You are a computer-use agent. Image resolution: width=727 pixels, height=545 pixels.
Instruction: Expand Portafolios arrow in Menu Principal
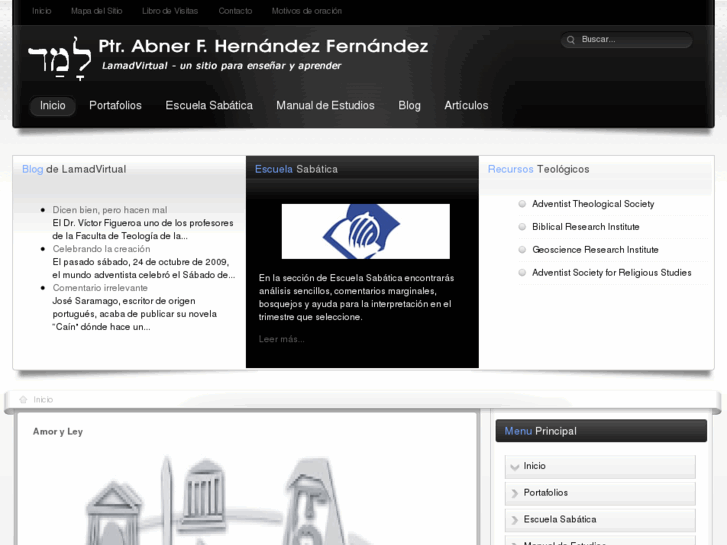(515, 493)
